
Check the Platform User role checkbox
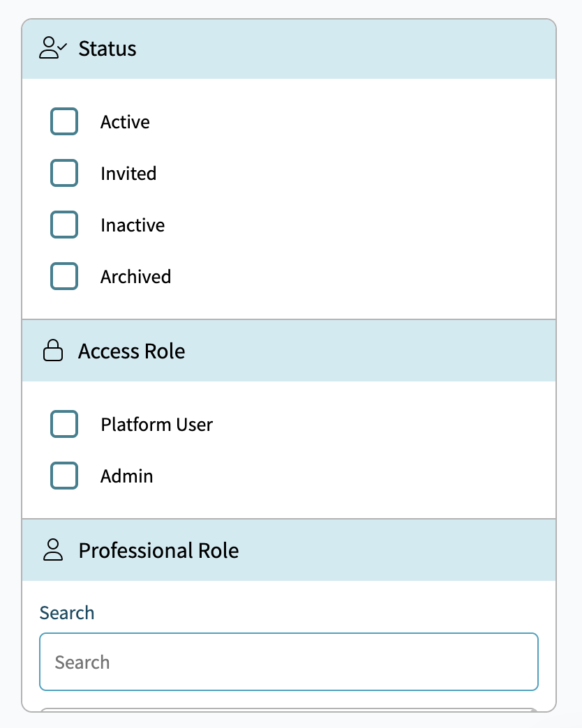(64, 424)
